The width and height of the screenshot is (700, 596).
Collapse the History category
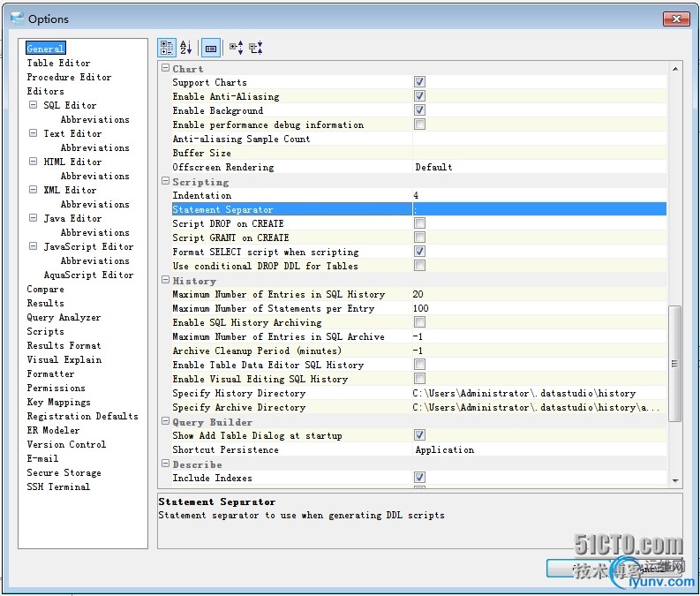pos(166,280)
